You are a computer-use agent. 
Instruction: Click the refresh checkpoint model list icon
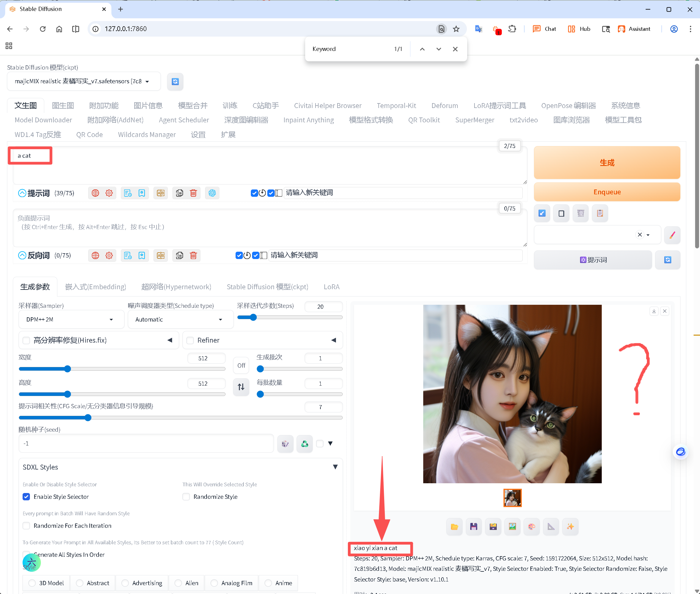tap(175, 81)
